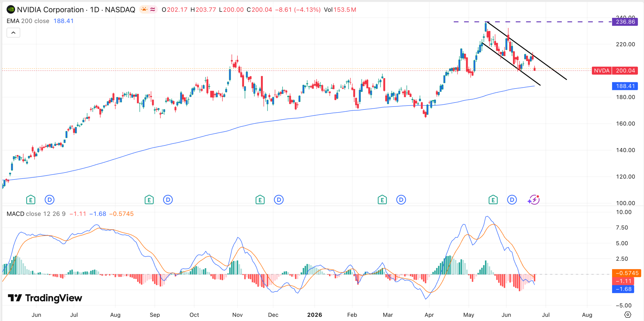Click the market status sun icon
644x321 pixels.
pos(144,10)
